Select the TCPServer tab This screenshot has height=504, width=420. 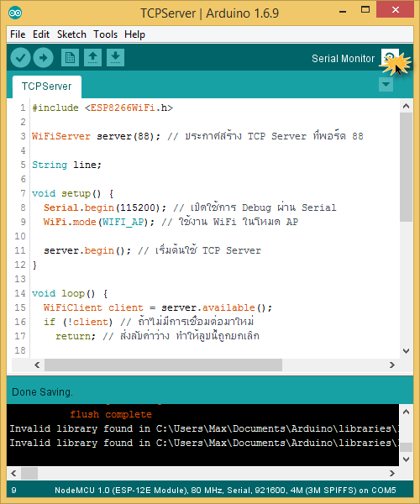click(46, 87)
